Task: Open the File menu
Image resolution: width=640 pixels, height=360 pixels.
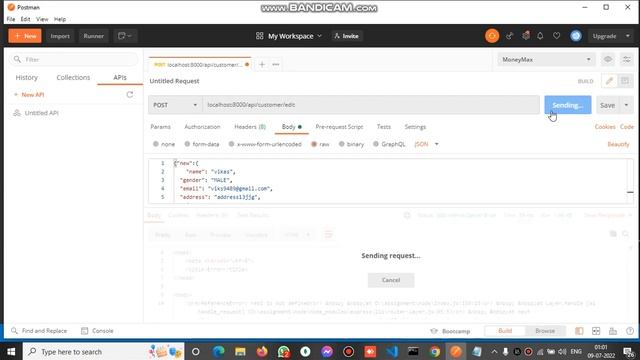Action: tap(11, 19)
